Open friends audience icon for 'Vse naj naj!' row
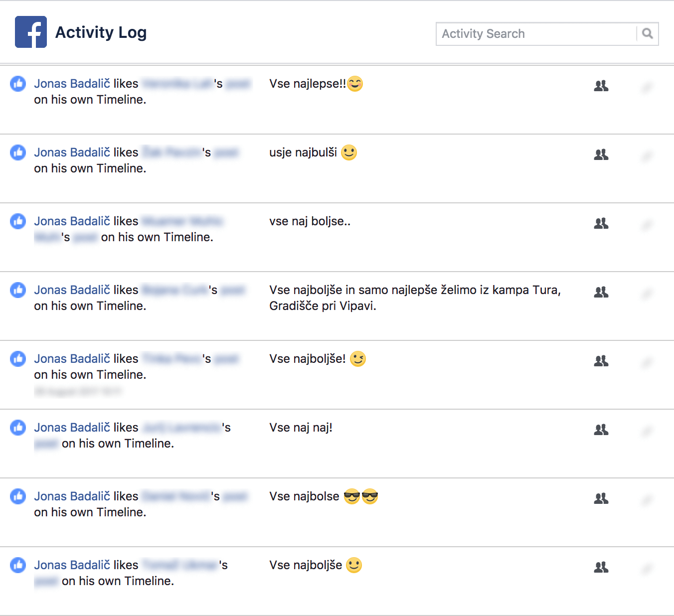Image resolution: width=674 pixels, height=616 pixels. (601, 430)
